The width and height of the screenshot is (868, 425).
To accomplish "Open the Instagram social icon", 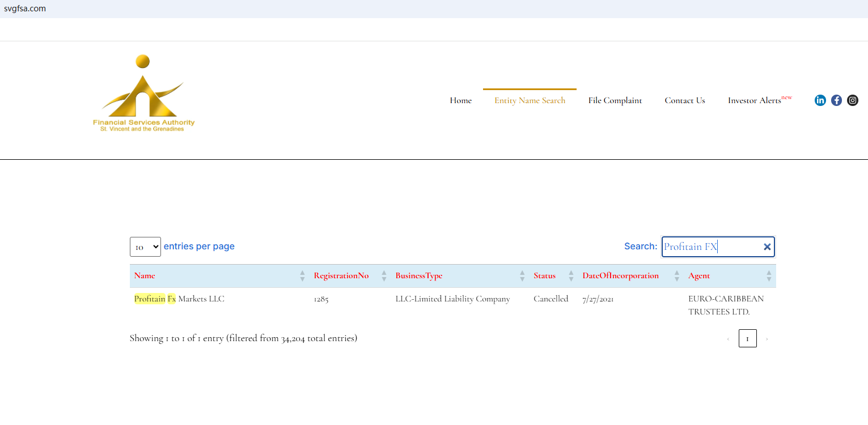I will point(853,100).
